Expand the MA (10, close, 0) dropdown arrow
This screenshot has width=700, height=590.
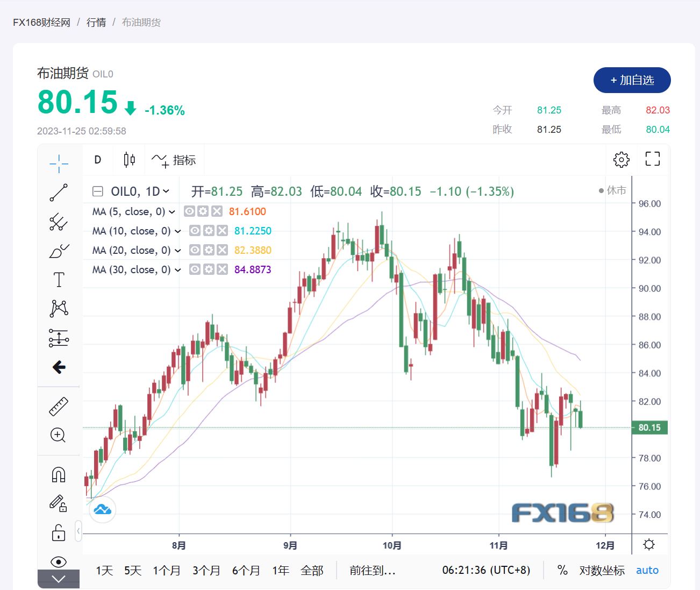coord(178,231)
